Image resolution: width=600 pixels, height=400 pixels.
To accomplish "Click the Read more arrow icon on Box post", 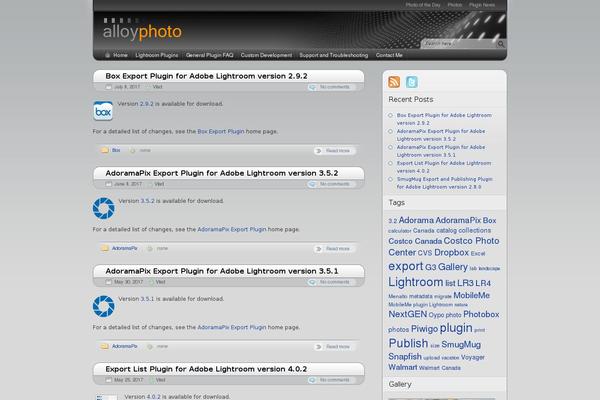I will click(318, 151).
